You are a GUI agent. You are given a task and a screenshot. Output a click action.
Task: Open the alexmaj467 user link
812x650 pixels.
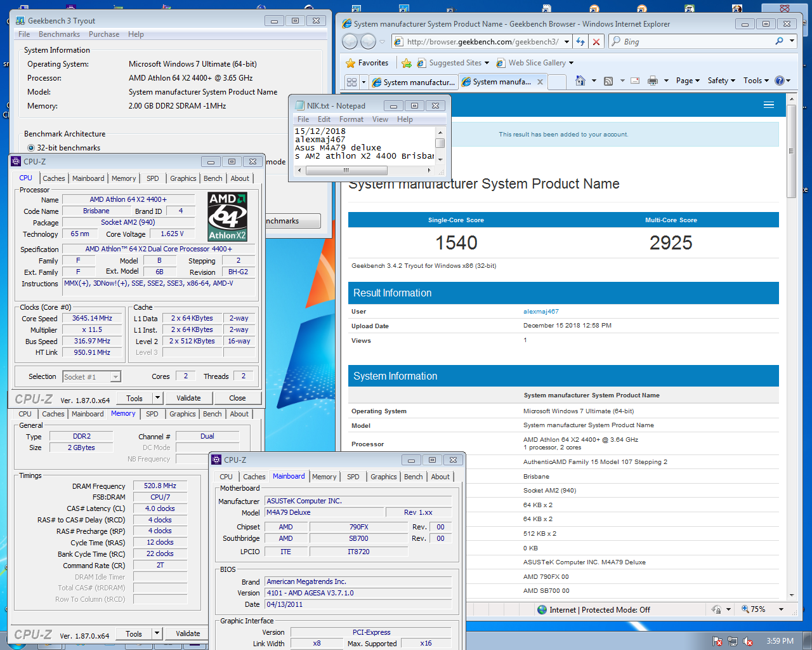pos(541,312)
